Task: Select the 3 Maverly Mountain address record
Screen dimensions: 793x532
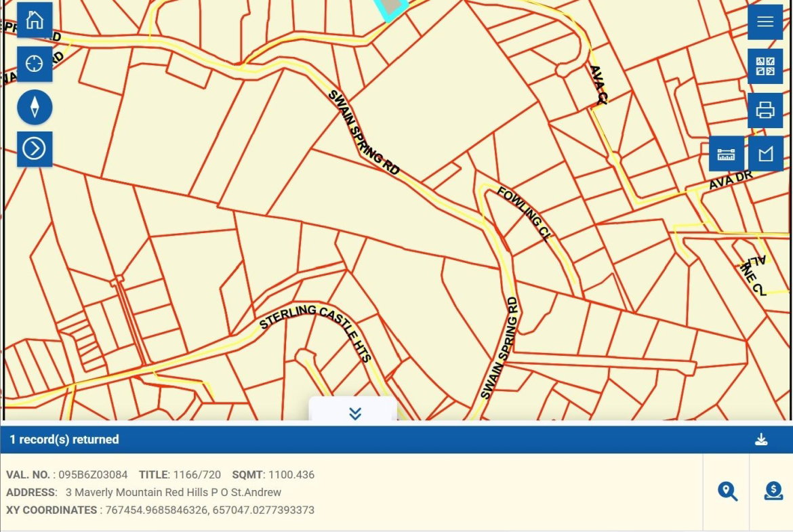Action: click(x=173, y=492)
